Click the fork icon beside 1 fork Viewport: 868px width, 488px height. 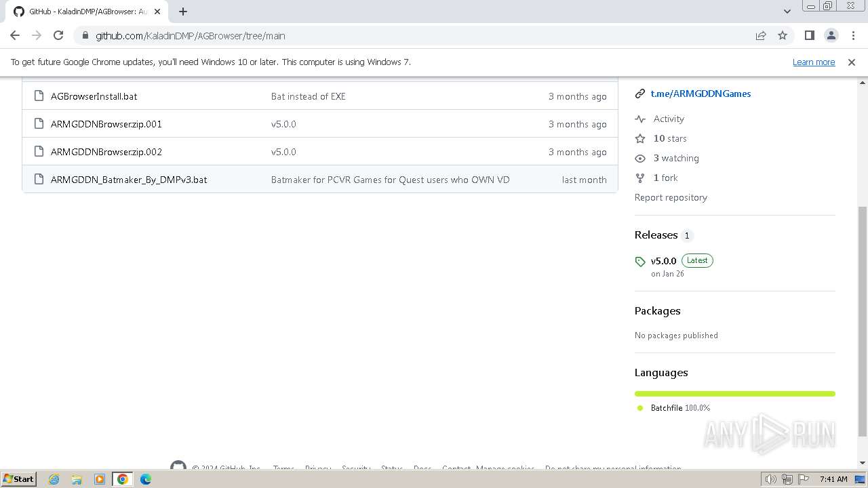point(639,178)
